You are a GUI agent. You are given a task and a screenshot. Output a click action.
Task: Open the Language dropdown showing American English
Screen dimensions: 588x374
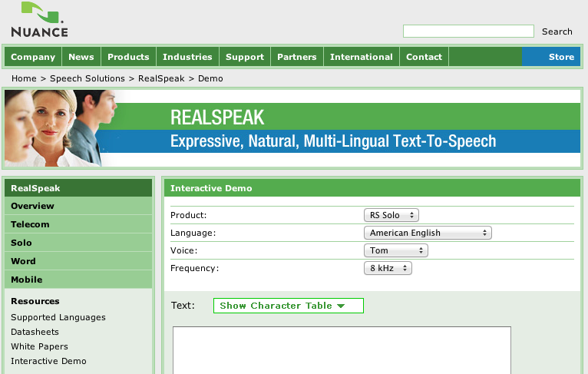point(428,233)
